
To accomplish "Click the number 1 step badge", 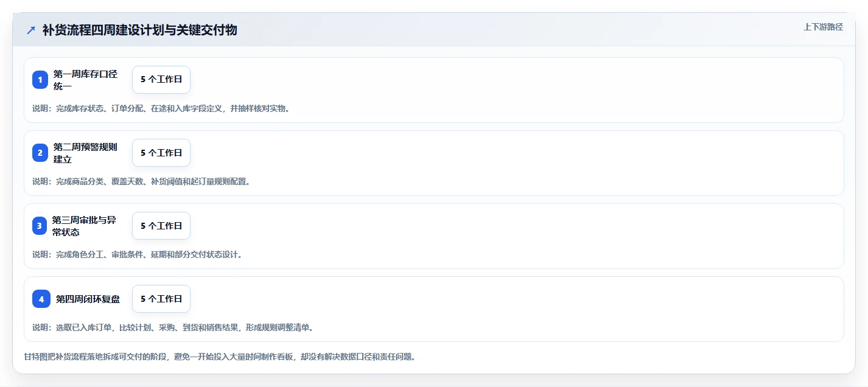I will click(40, 80).
